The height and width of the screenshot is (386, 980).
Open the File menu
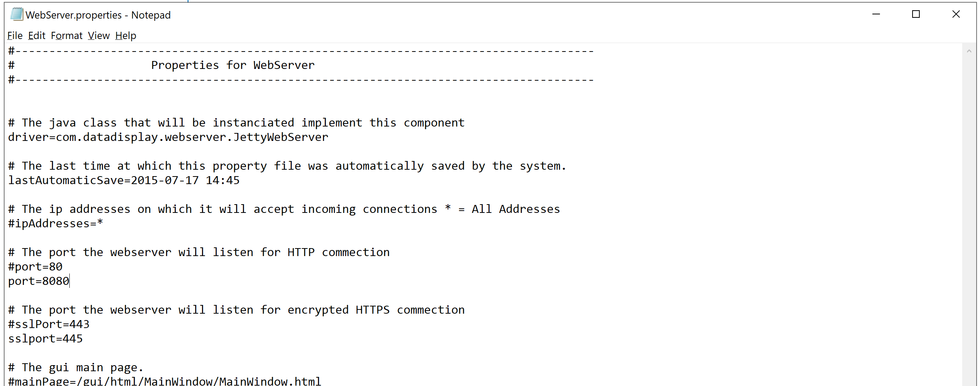(x=15, y=36)
